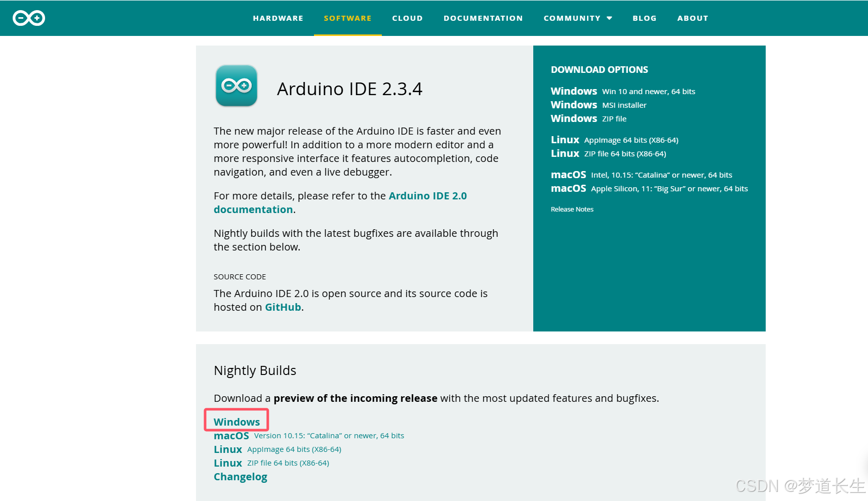
Task: Download nightly Linux ZIP file 64 bits
Action: pyautogui.click(x=271, y=463)
